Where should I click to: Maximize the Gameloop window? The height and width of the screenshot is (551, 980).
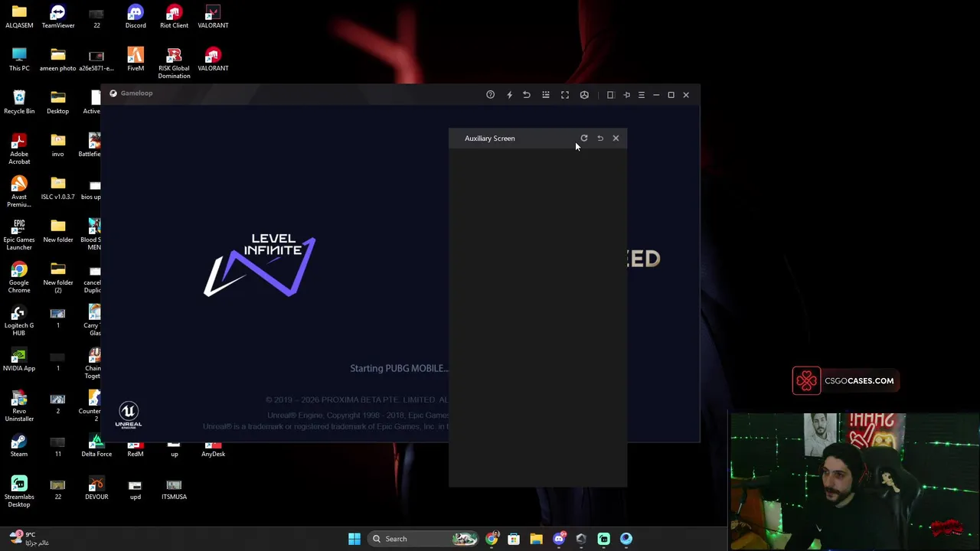pyautogui.click(x=671, y=95)
